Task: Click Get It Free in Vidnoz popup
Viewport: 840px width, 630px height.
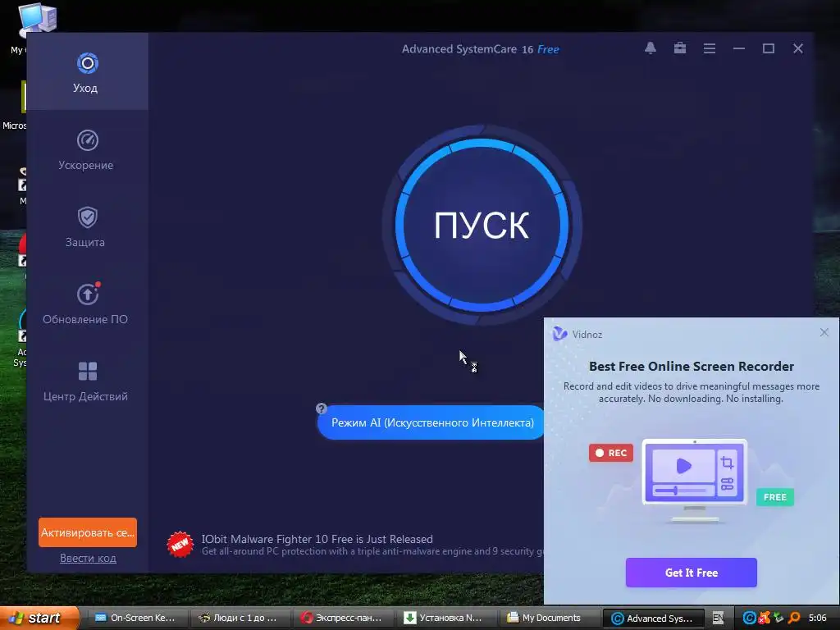Action: [691, 572]
